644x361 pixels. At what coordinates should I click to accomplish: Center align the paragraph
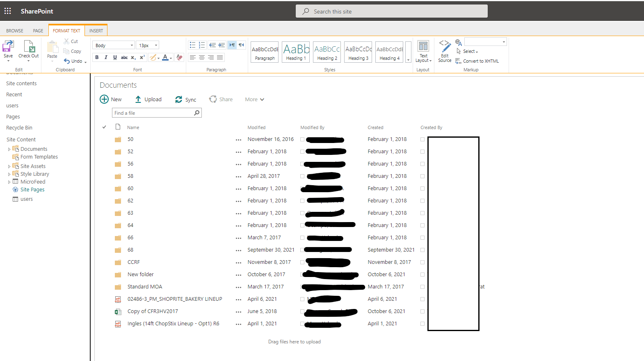pos(202,57)
